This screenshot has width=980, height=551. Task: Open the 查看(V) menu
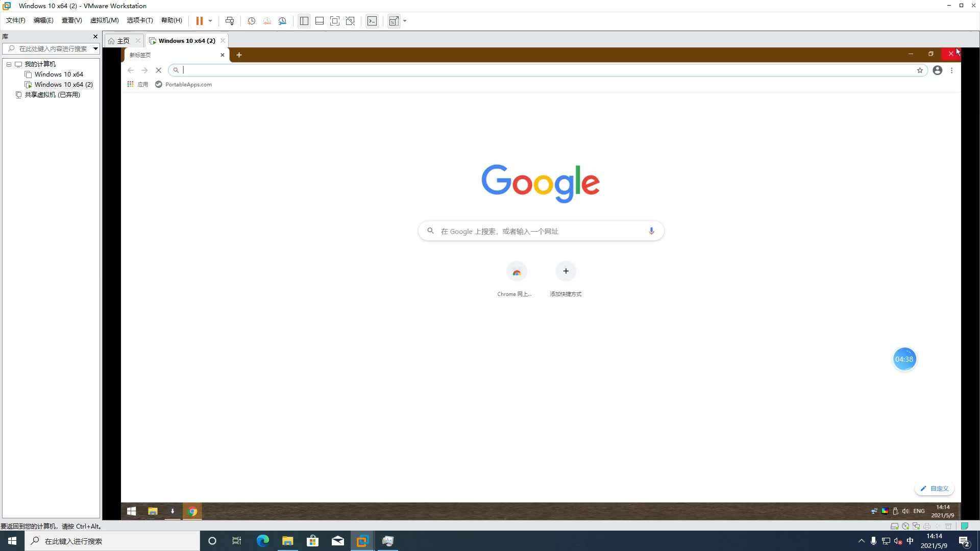[x=70, y=21]
